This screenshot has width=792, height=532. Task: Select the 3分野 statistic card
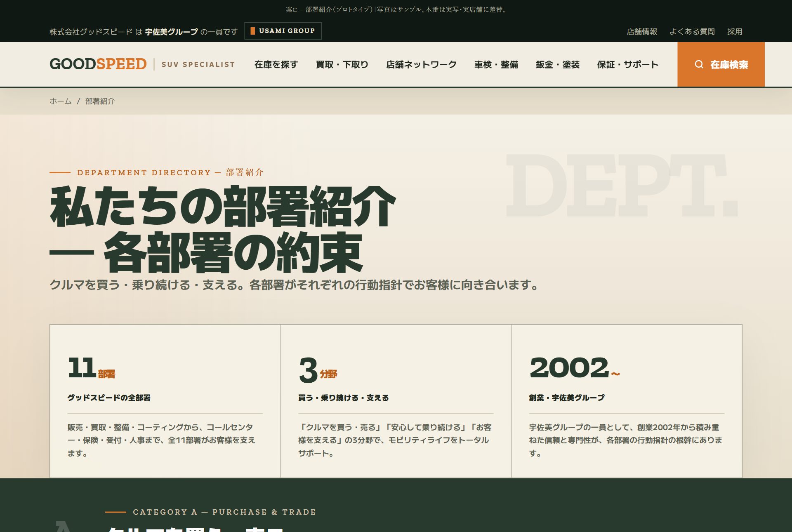point(396,401)
